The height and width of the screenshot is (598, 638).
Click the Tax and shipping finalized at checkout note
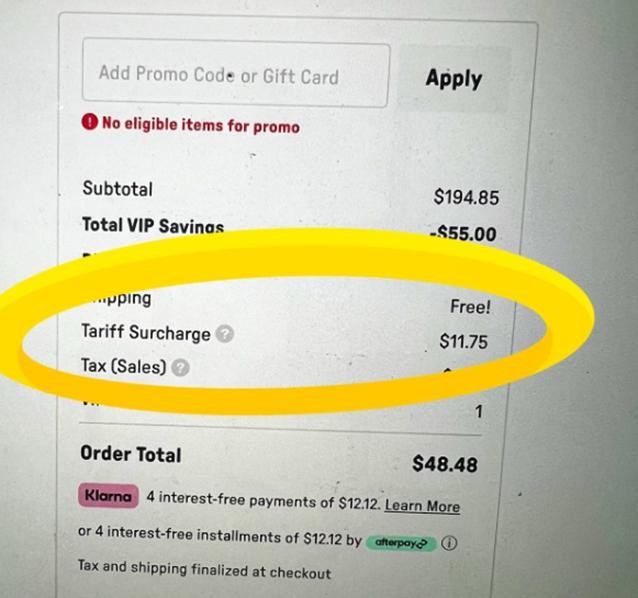[x=204, y=570]
